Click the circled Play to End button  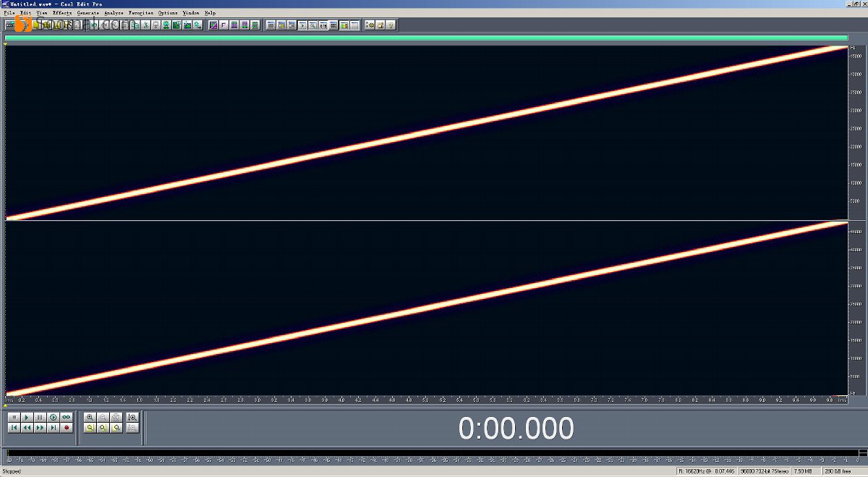[53, 418]
